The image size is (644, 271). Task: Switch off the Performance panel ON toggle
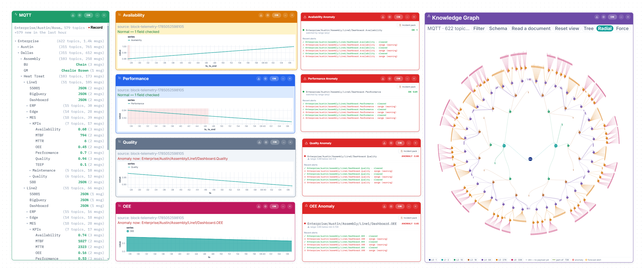pos(274,79)
